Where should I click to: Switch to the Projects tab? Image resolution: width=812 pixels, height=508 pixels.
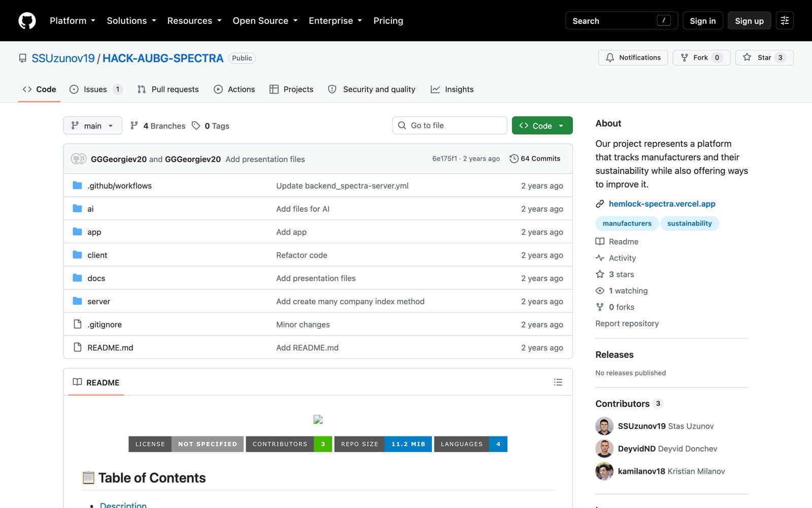[x=291, y=89]
